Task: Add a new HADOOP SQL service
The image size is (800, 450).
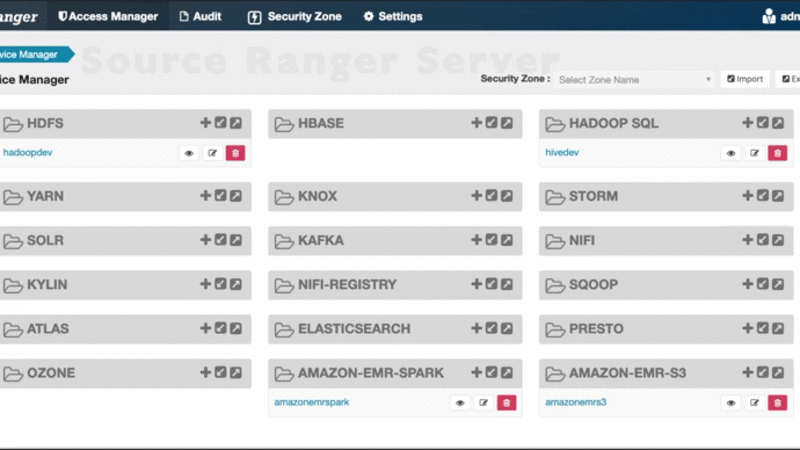Action: [x=747, y=123]
